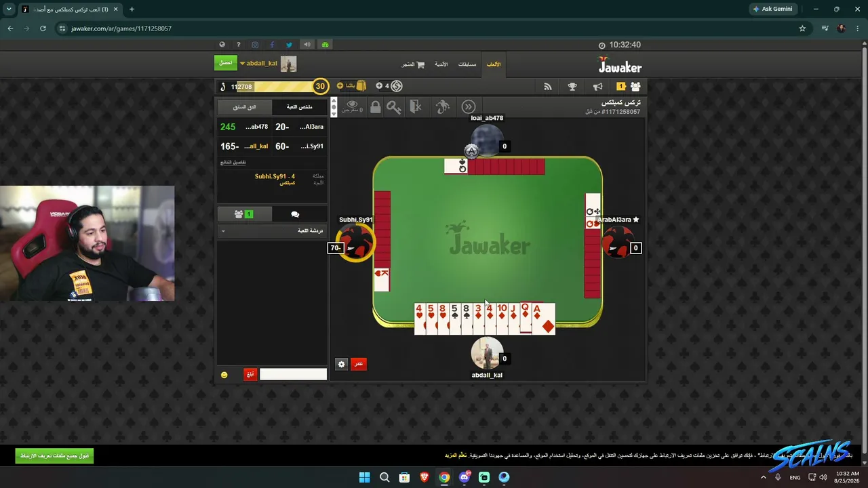Image resolution: width=868 pixels, height=488 pixels.
Task: Click the green get-tokens button
Action: [x=226, y=63]
